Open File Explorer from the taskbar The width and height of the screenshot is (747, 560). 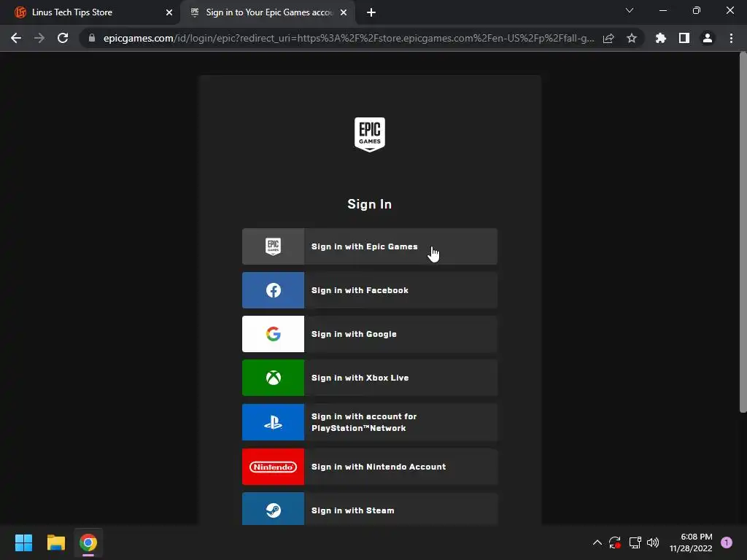point(55,542)
